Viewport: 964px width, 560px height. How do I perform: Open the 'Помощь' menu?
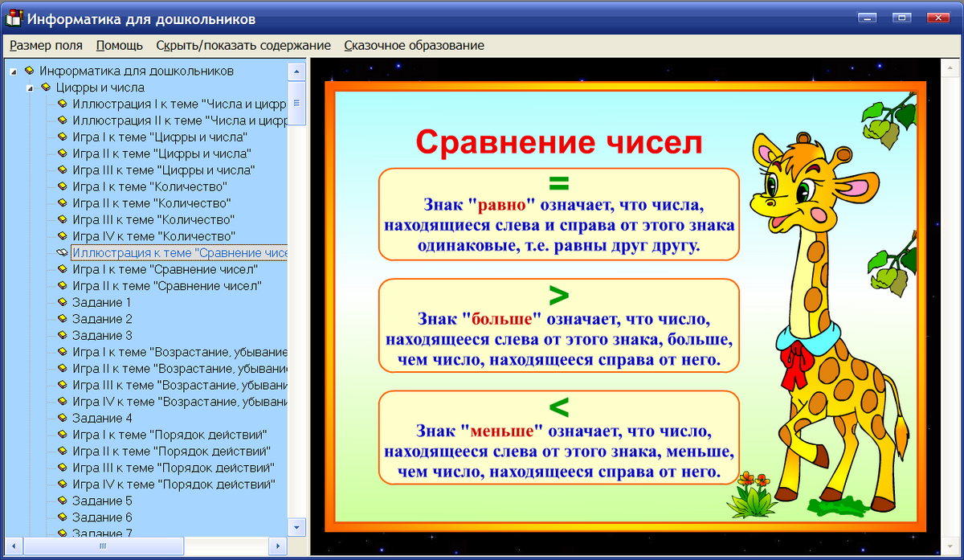(119, 46)
